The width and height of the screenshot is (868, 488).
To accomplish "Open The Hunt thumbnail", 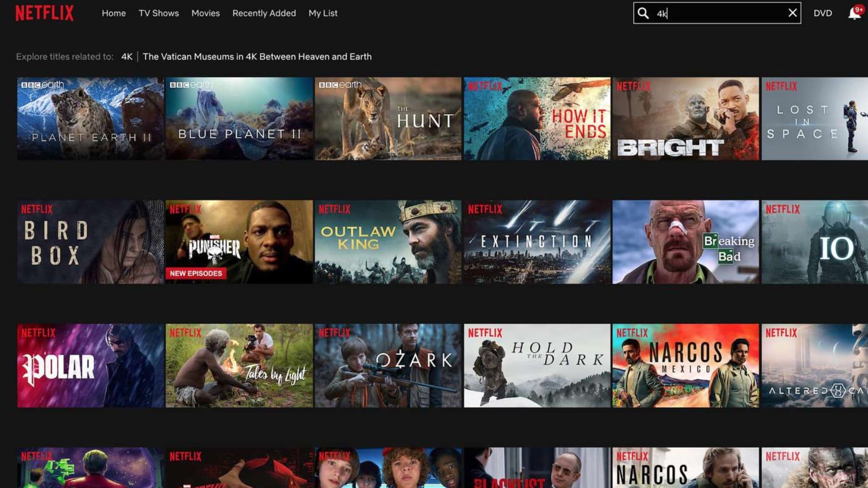I will 388,118.
